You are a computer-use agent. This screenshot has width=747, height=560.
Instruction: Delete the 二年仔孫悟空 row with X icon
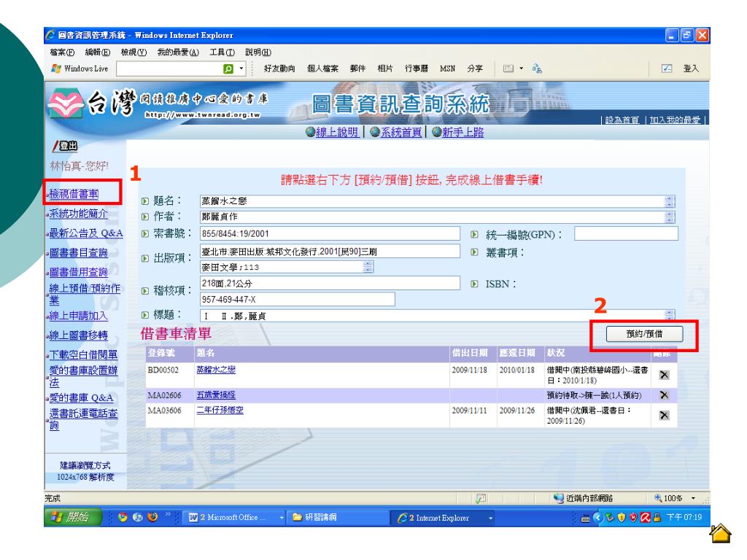tap(664, 415)
